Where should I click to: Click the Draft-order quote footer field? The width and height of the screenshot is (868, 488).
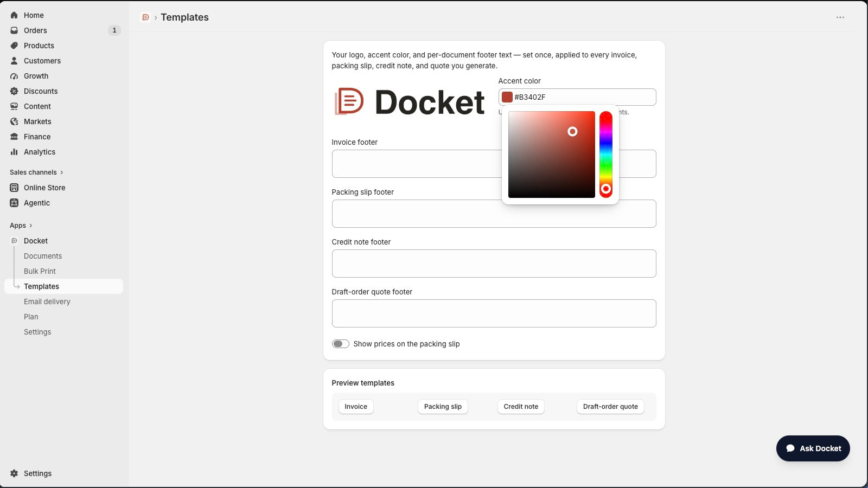tap(494, 313)
